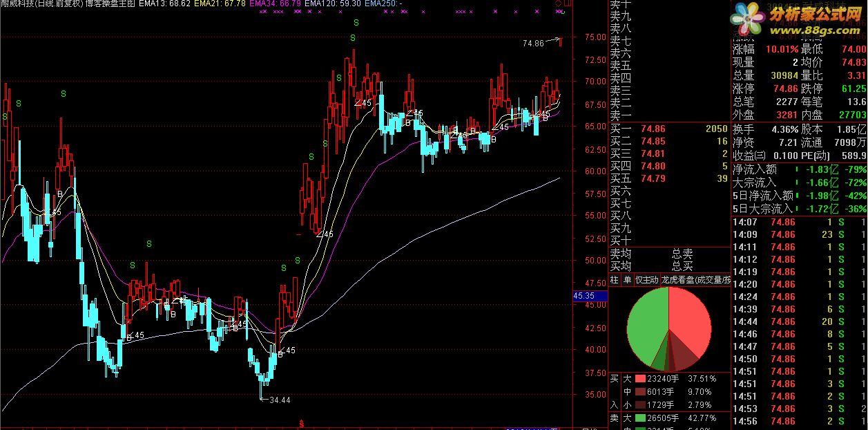Viewport: 868px width, 430px height.
Task: Click the 74.86 high label on chart
Action: (534, 44)
